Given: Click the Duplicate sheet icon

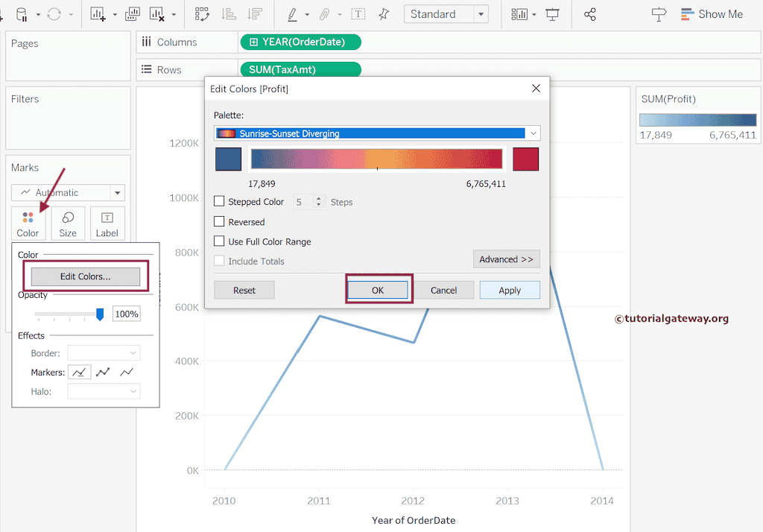Looking at the screenshot, I should coord(132,15).
